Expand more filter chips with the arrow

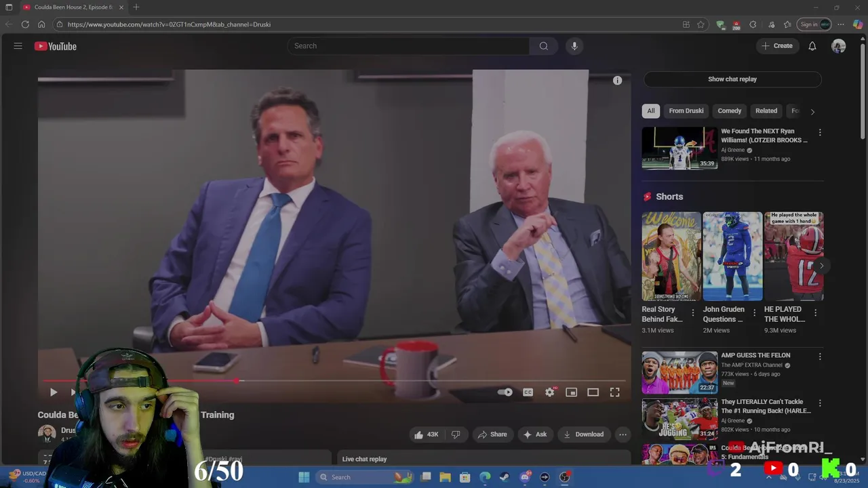click(812, 111)
